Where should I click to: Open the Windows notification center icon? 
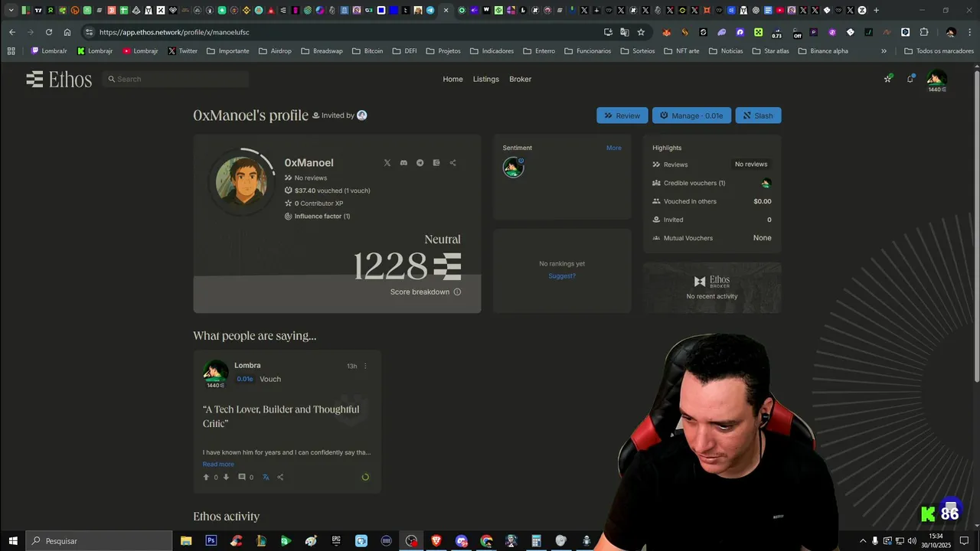click(964, 540)
